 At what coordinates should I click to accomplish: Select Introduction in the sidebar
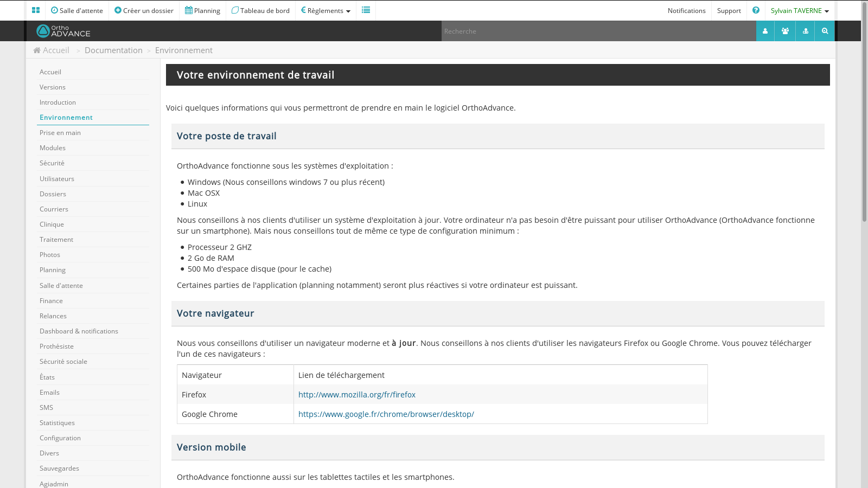93,102
